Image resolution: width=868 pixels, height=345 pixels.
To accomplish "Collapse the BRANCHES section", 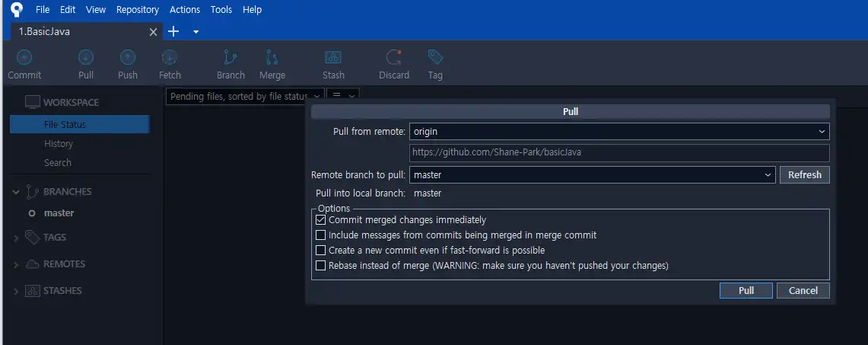I will click(16, 192).
